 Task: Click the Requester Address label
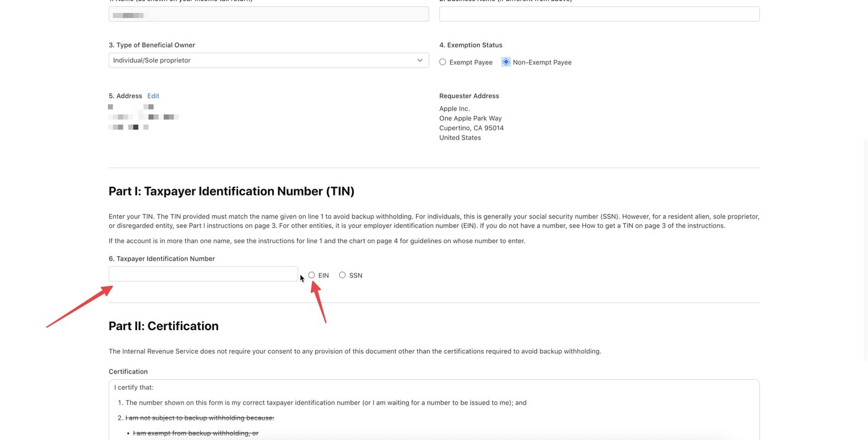[469, 96]
